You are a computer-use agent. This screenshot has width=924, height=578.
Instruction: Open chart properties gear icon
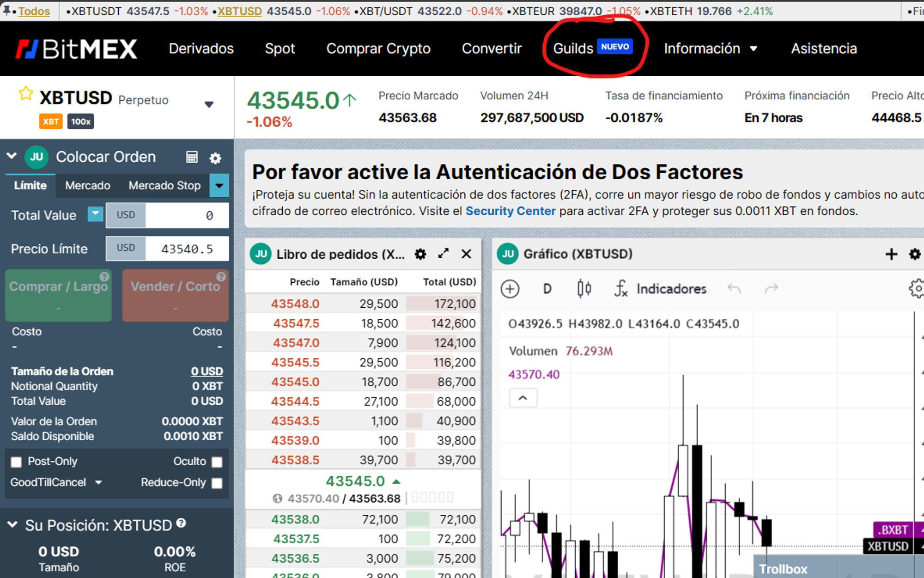[x=917, y=289]
